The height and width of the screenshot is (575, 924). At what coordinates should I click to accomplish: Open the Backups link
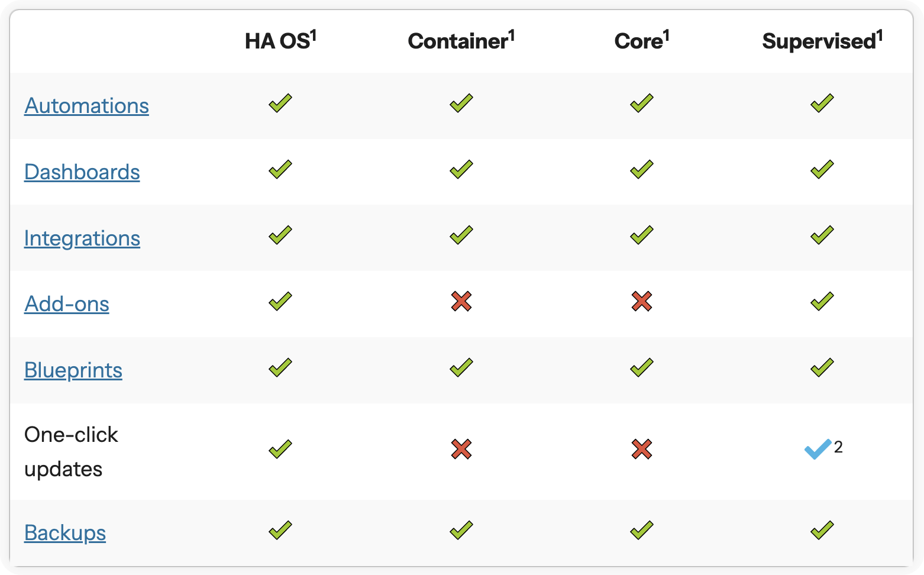65,533
